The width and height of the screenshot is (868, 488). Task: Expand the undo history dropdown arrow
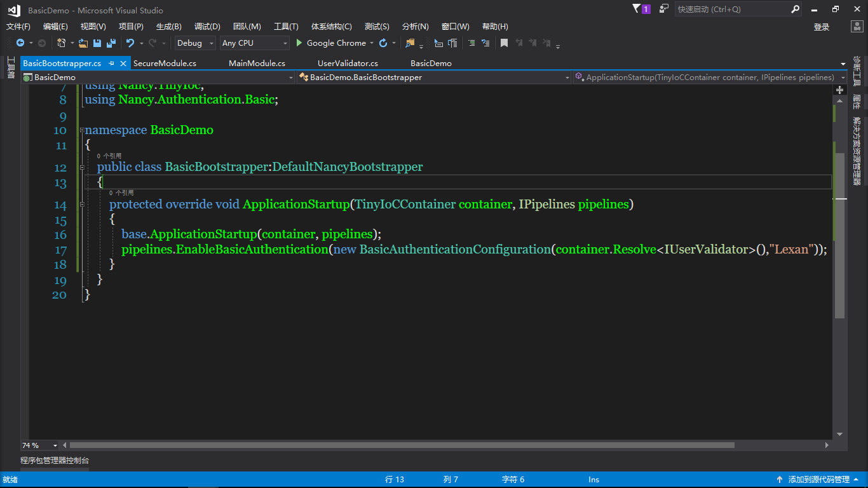click(140, 43)
